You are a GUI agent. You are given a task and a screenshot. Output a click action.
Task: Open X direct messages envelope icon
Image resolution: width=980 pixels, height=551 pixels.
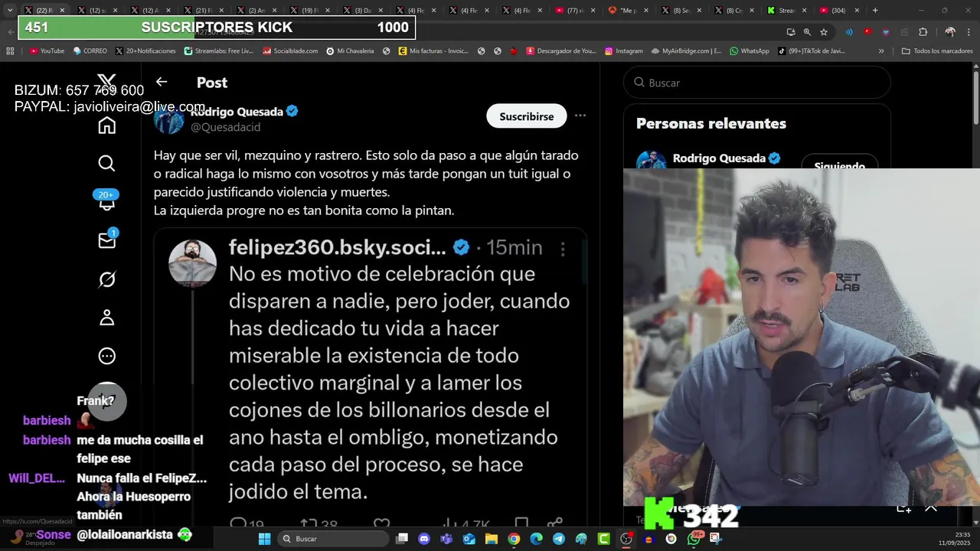tap(106, 240)
